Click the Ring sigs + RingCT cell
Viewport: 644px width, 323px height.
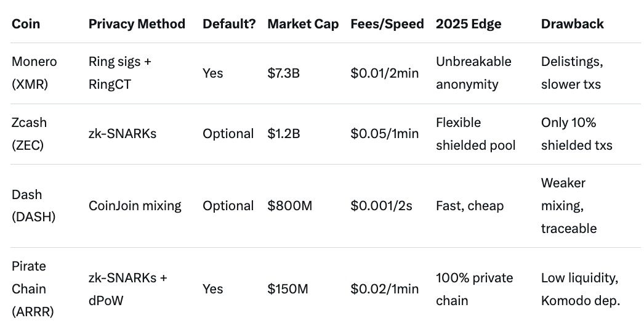[120, 73]
